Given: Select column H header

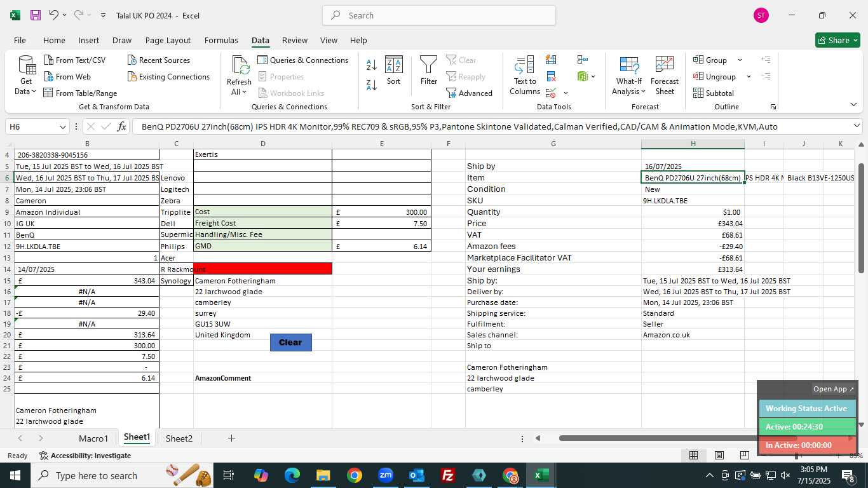Looking at the screenshot, I should click(x=693, y=144).
